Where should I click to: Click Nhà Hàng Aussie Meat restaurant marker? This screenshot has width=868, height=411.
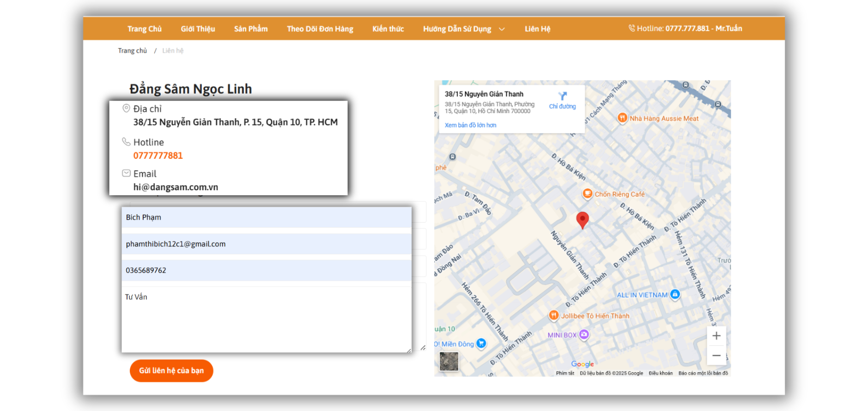click(x=622, y=118)
